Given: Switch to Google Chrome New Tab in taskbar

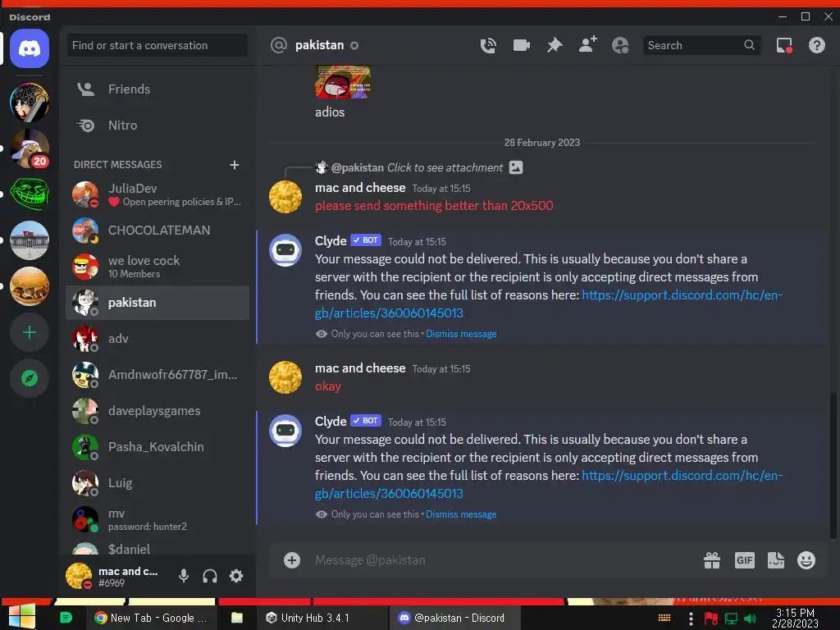Looking at the screenshot, I should pos(151,618).
